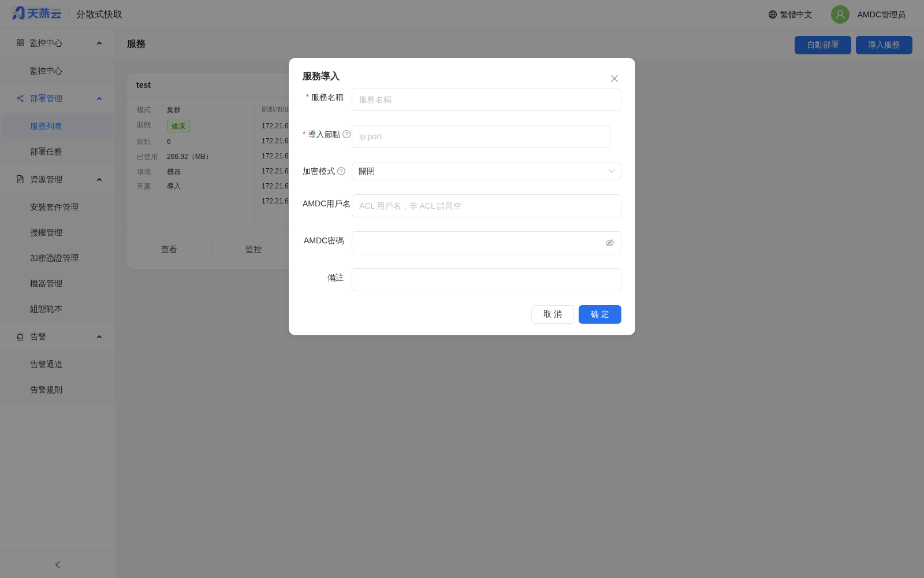924x578 pixels.
Task: Click the 資源管理 document icon
Action: click(x=20, y=179)
